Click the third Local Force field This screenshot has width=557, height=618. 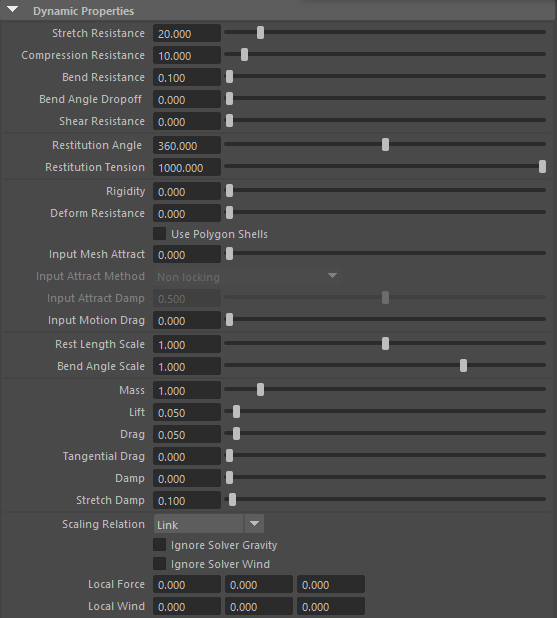coord(331,585)
